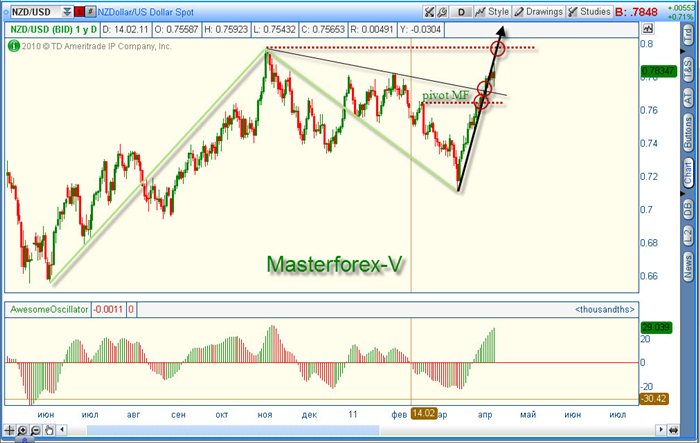This screenshot has height=443, width=700.
Task: Click the horizontal time scrollbar thumb
Action: click(x=233, y=430)
